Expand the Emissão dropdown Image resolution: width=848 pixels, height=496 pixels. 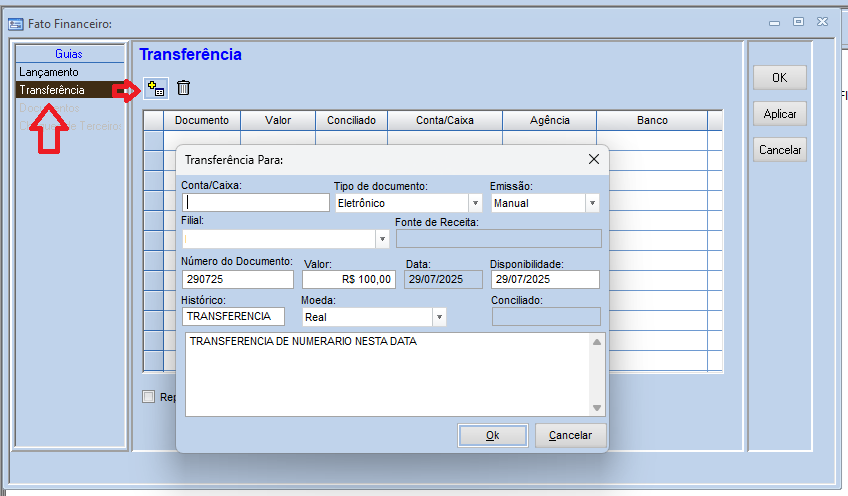pyautogui.click(x=592, y=203)
